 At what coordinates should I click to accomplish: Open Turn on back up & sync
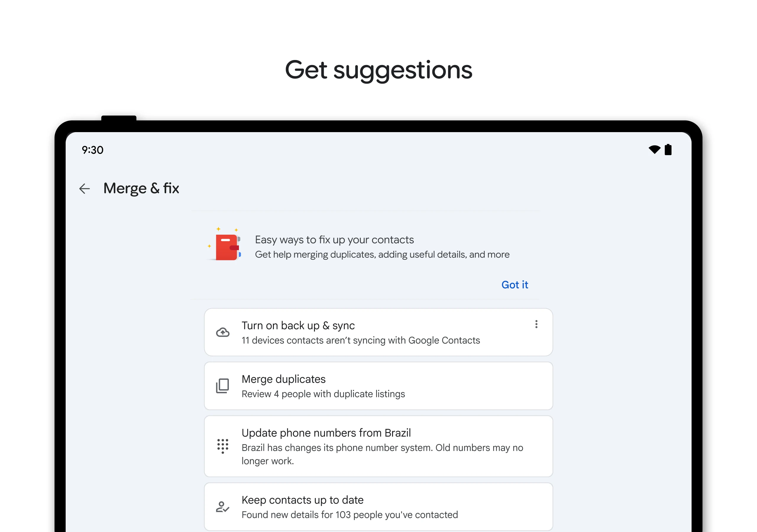(x=298, y=326)
